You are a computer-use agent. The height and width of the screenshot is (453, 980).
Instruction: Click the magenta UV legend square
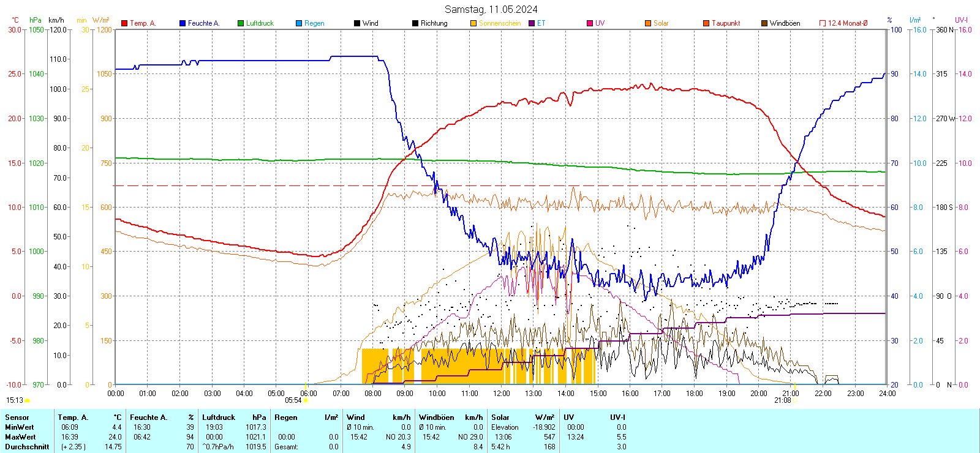tap(590, 23)
